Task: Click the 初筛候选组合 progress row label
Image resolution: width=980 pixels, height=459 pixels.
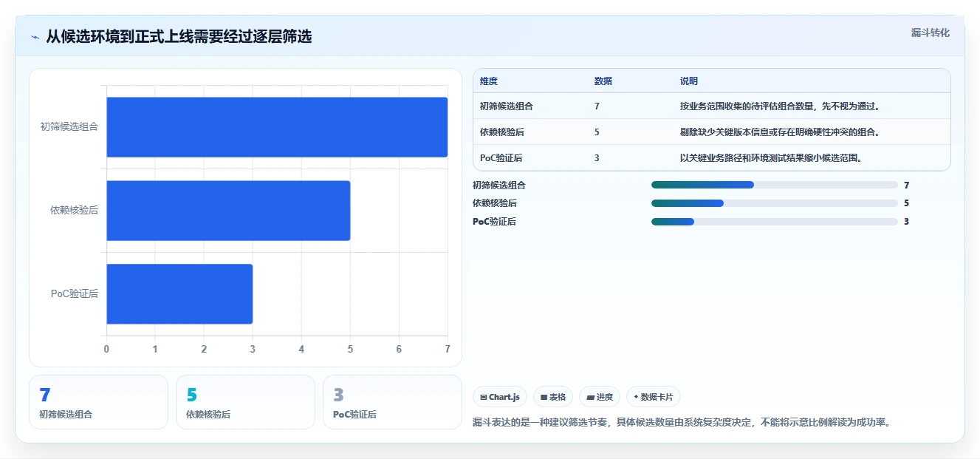Action: point(499,186)
